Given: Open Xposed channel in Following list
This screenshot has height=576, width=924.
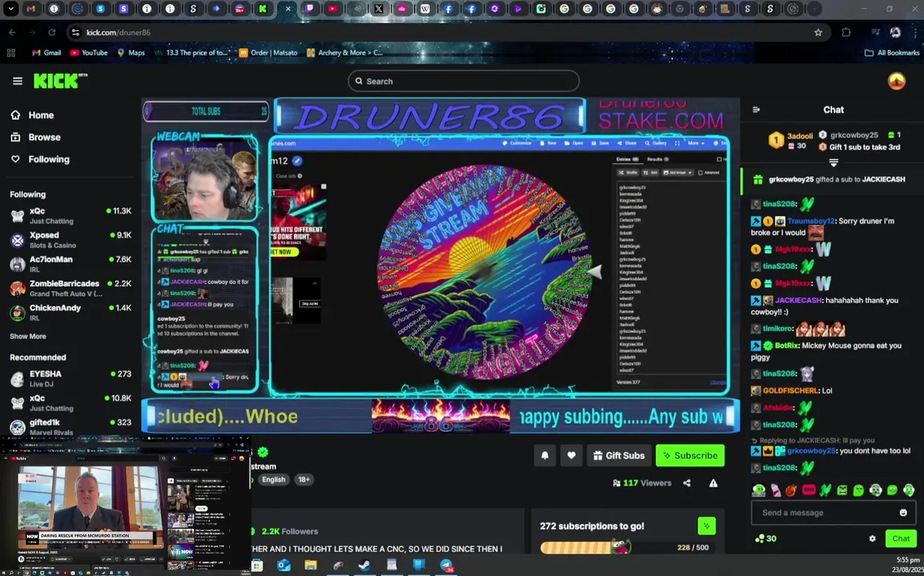Looking at the screenshot, I should (x=70, y=240).
